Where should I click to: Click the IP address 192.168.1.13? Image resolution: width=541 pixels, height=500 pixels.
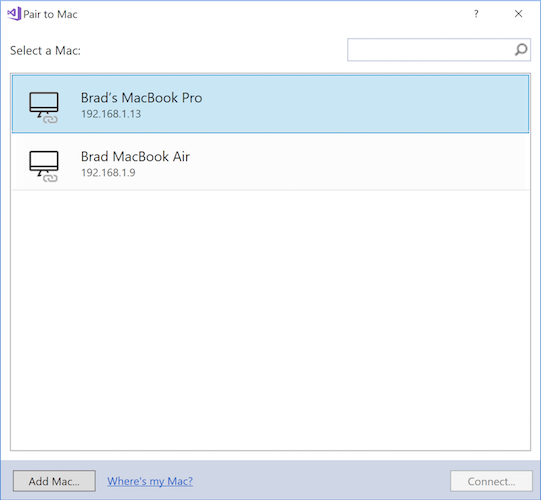click(111, 114)
